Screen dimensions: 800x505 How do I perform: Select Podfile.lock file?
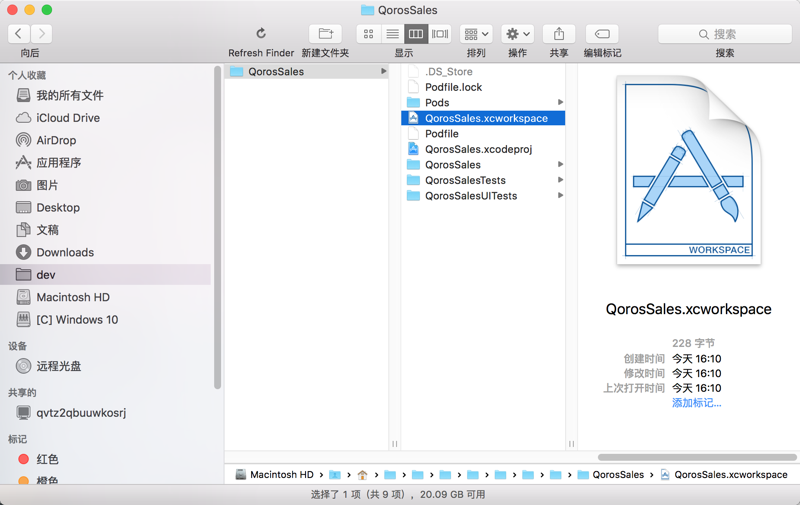pos(483,87)
